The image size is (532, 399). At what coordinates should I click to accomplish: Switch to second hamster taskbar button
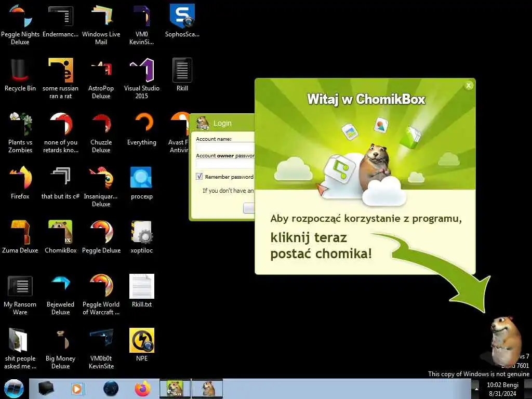[x=207, y=389]
